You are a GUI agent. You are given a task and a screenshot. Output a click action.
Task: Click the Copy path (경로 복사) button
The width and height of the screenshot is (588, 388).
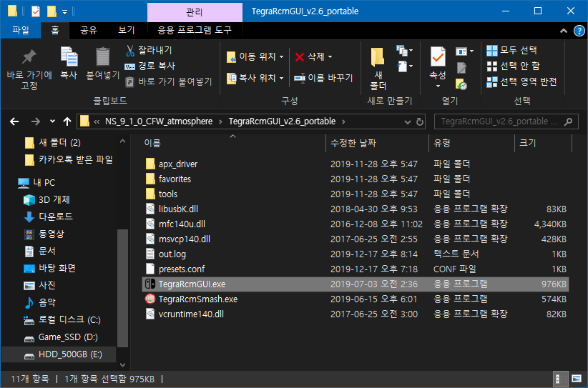coord(150,66)
